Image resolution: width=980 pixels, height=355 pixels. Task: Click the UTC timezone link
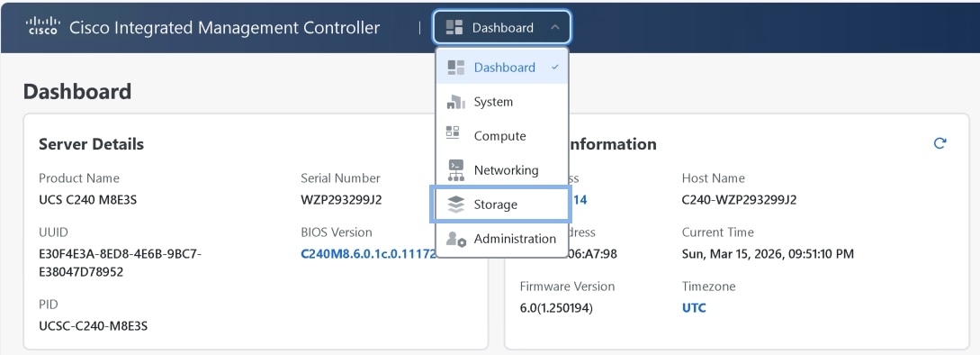[x=694, y=308]
